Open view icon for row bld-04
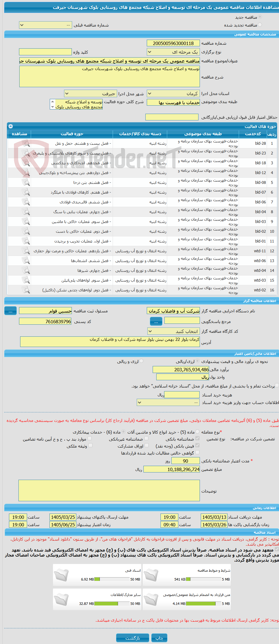Viewport: 279px width, 644px height. 26,212
